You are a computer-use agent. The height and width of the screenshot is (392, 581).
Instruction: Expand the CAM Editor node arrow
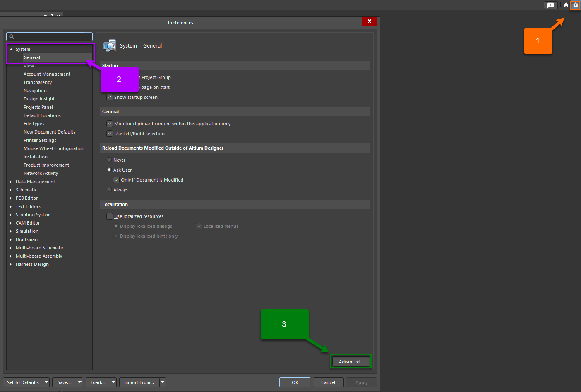click(x=11, y=223)
